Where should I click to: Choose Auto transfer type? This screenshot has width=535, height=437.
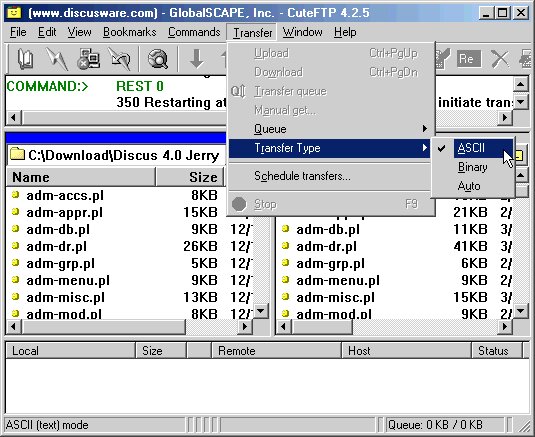[473, 186]
